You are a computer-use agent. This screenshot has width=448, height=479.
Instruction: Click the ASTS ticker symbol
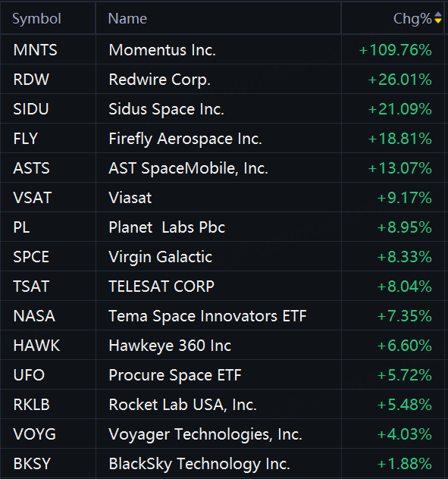[31, 168]
